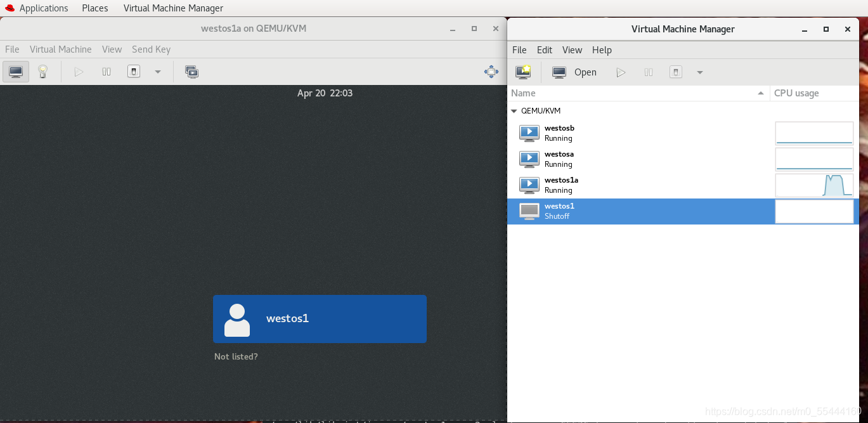Click westos1a CPU usage graph

(x=814, y=185)
